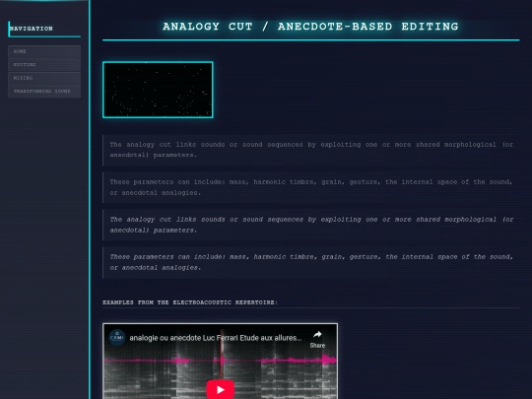Click 'Examples from the electroacoustic repertoire:' heading
The width and height of the screenshot is (532, 399).
tap(190, 302)
